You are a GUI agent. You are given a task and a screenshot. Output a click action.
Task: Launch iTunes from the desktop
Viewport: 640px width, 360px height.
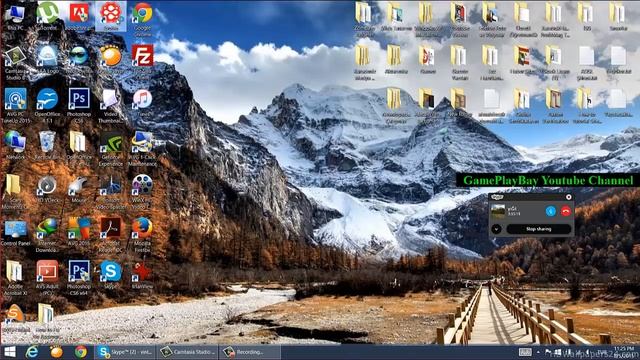(142, 102)
